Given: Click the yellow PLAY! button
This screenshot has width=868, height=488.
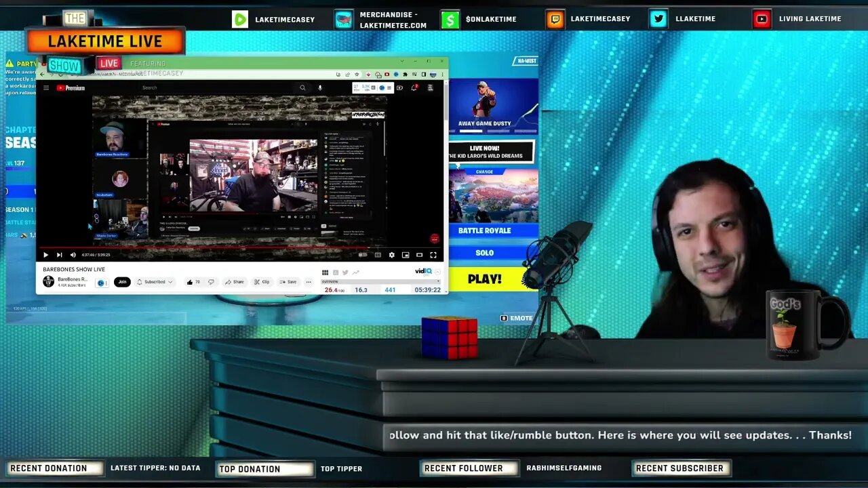Looking at the screenshot, I should [484, 279].
